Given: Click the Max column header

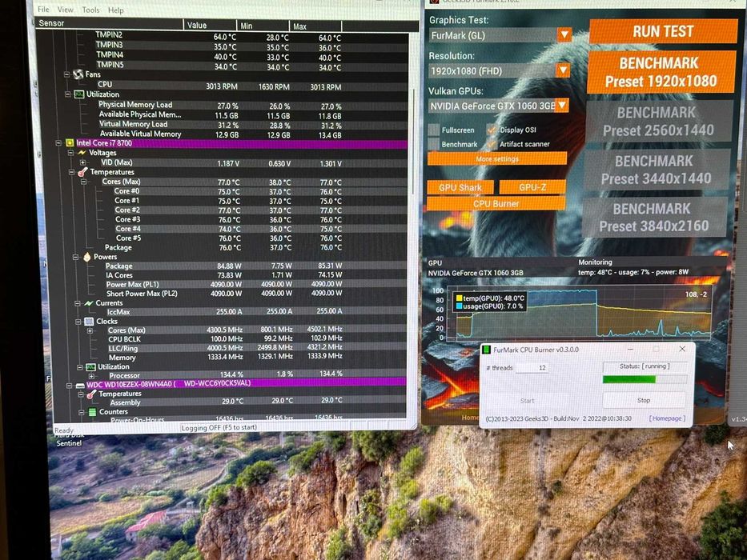Looking at the screenshot, I should click(315, 26).
